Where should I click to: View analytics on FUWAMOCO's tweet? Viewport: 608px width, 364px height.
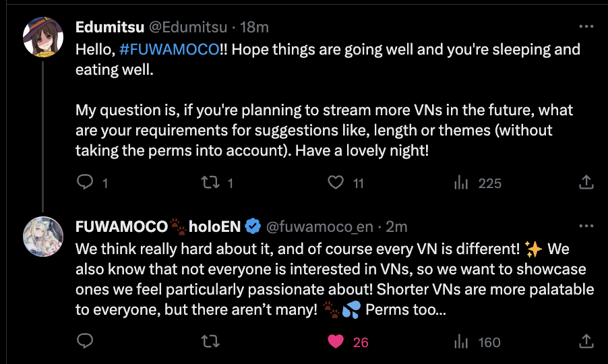click(462, 342)
